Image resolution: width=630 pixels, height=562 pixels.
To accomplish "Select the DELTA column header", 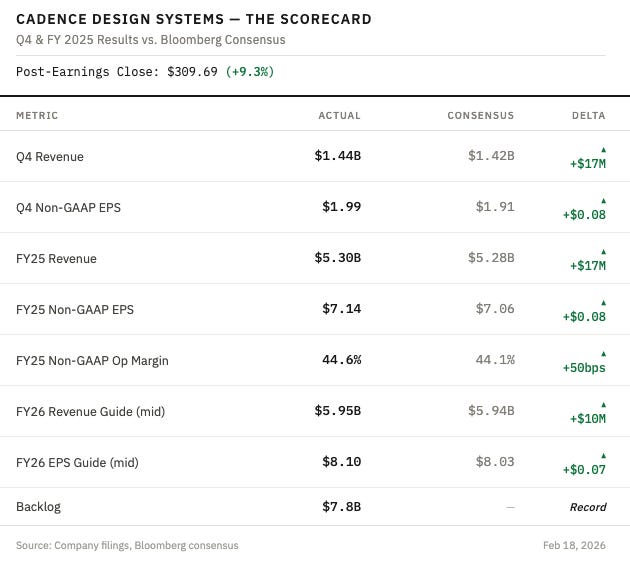I will tap(588, 116).
